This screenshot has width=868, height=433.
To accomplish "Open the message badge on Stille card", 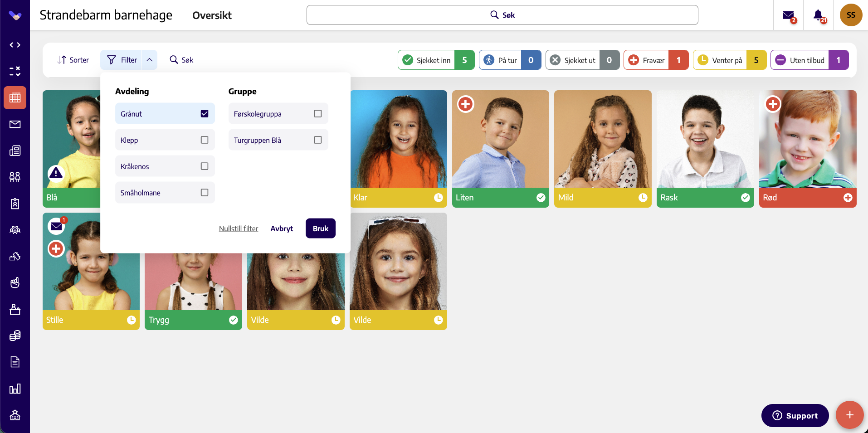I will pyautogui.click(x=57, y=225).
